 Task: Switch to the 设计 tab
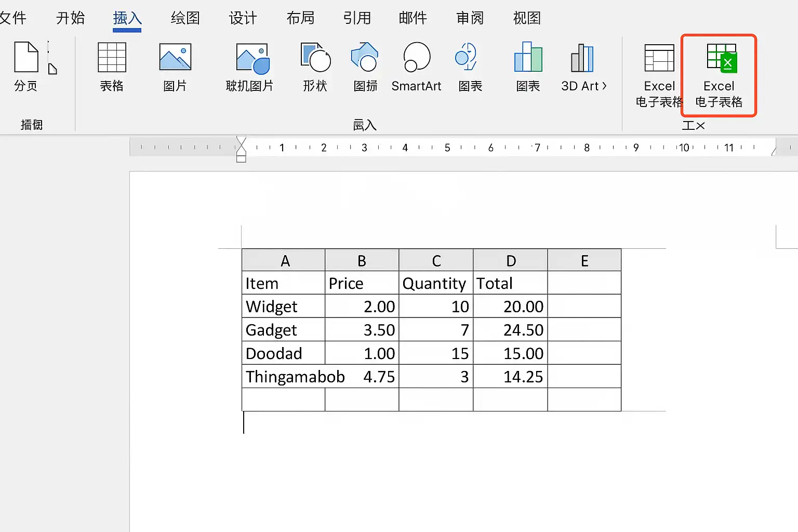point(243,18)
